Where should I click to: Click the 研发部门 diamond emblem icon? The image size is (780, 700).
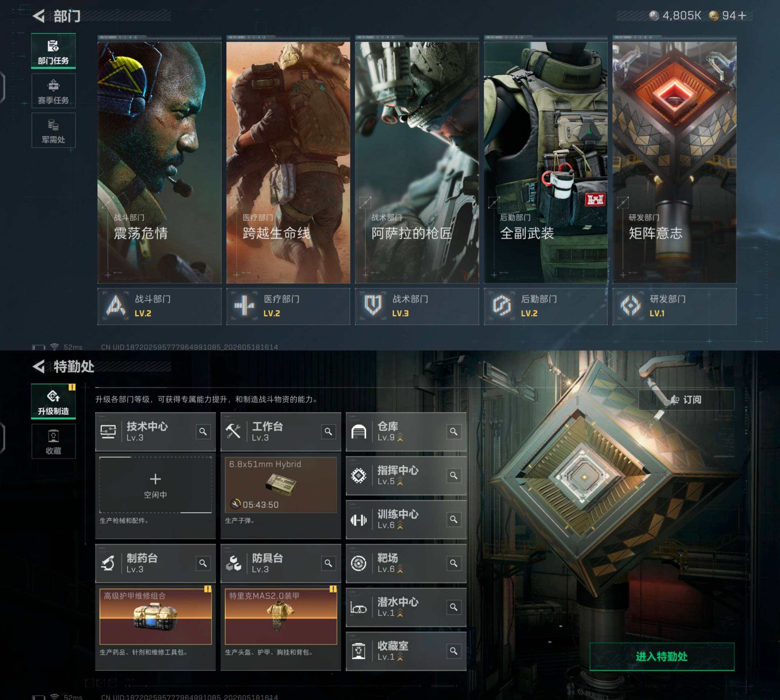click(631, 306)
